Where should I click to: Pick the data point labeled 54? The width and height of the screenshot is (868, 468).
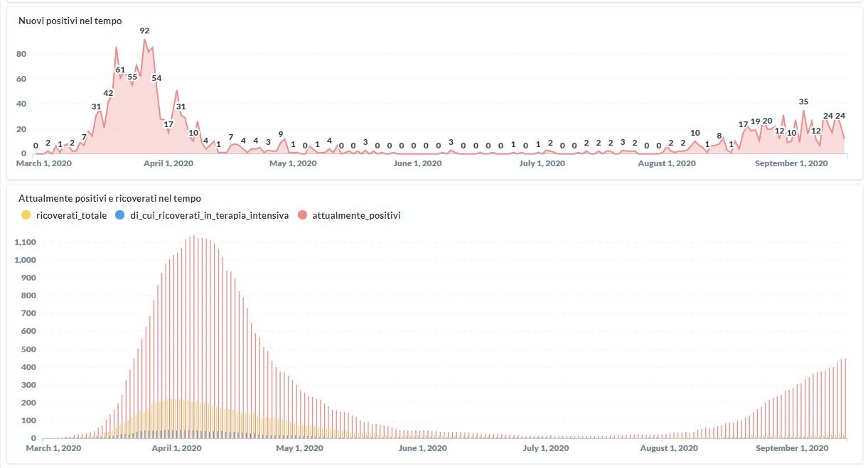(x=156, y=78)
